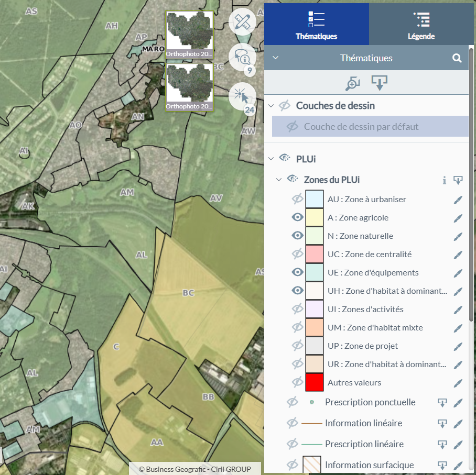
Task: Click the red Autres valeurs color swatch
Action: 315,382
